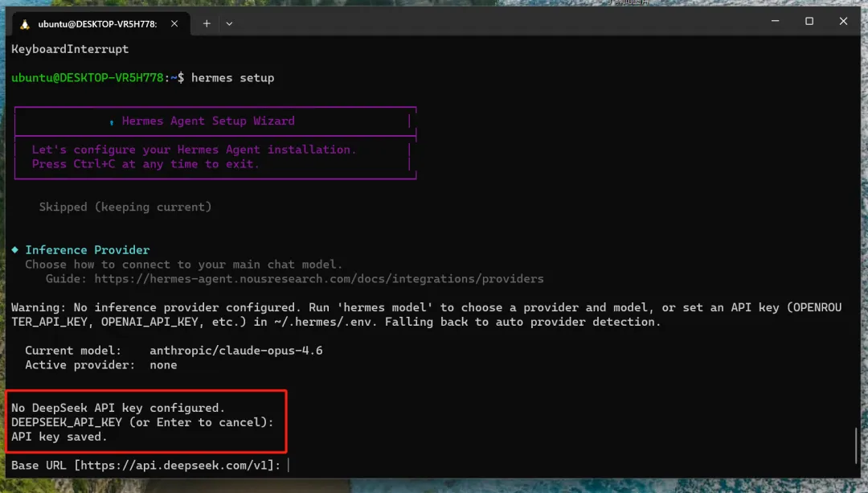Click the 'hermes setup' command text
Viewport: 868px width, 493px height.
pyautogui.click(x=232, y=77)
